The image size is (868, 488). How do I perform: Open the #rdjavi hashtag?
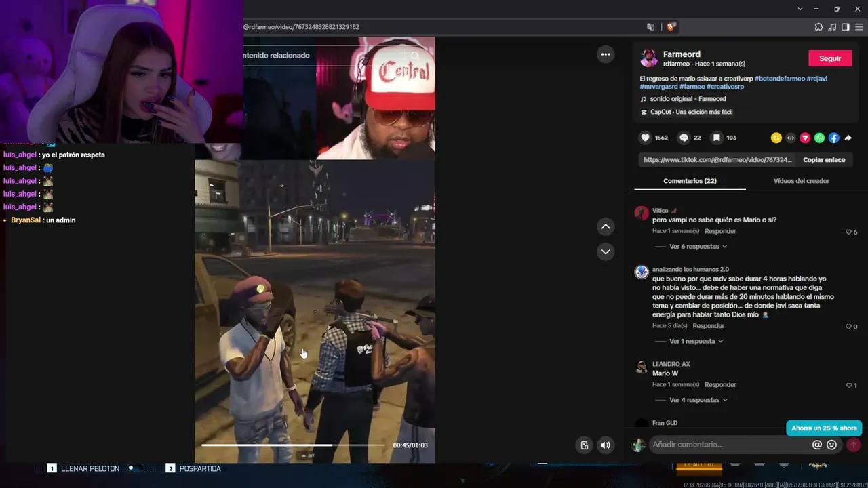tap(817, 79)
